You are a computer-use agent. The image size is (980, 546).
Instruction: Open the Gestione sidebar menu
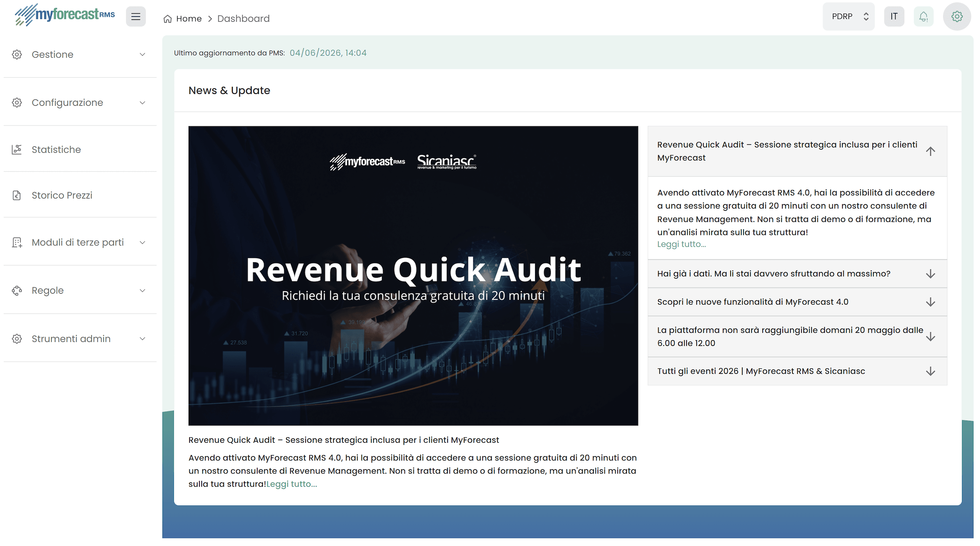click(80, 55)
